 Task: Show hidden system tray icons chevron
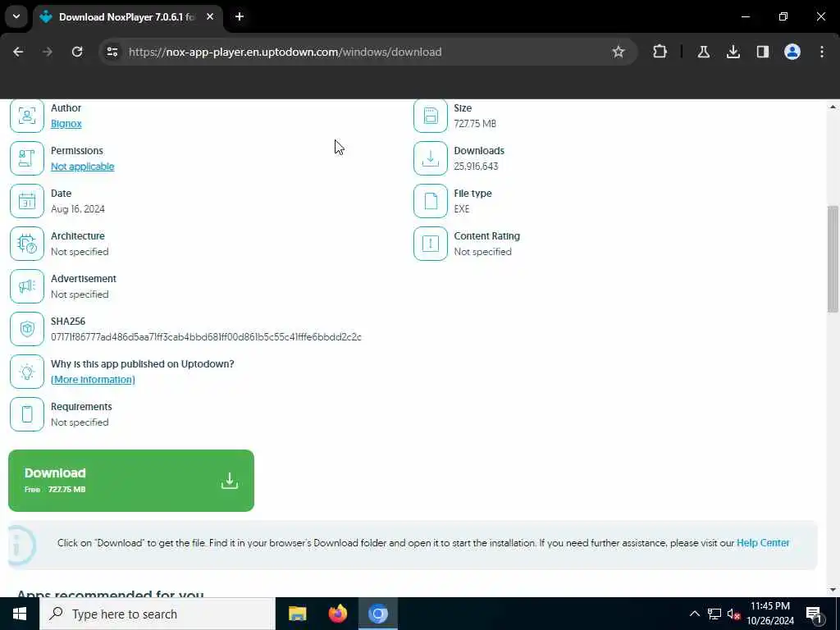click(x=694, y=614)
